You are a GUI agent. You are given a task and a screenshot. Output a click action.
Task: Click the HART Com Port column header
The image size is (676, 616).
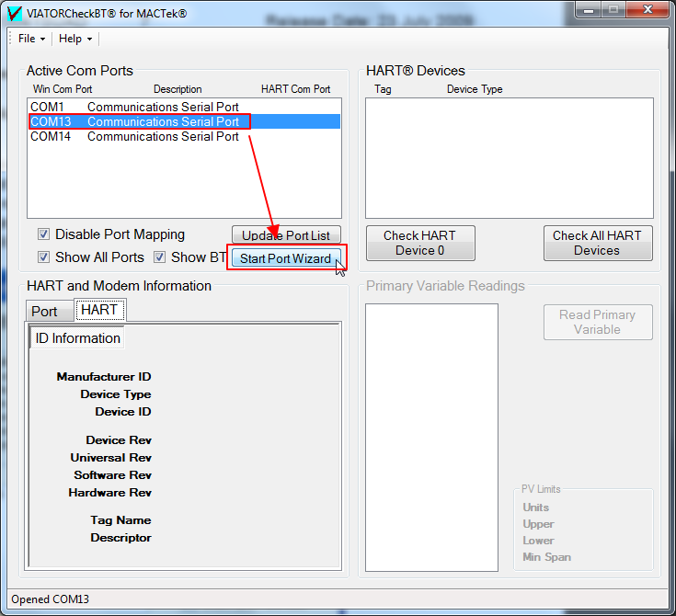[x=296, y=89]
